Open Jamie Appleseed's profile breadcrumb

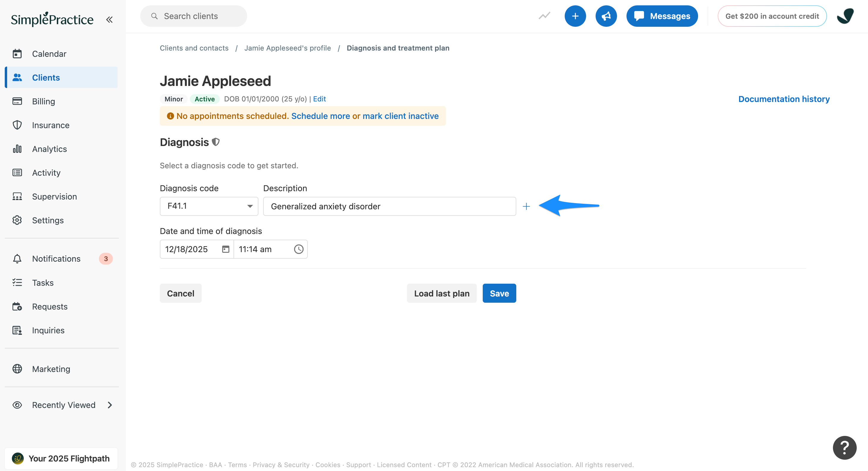pos(288,48)
